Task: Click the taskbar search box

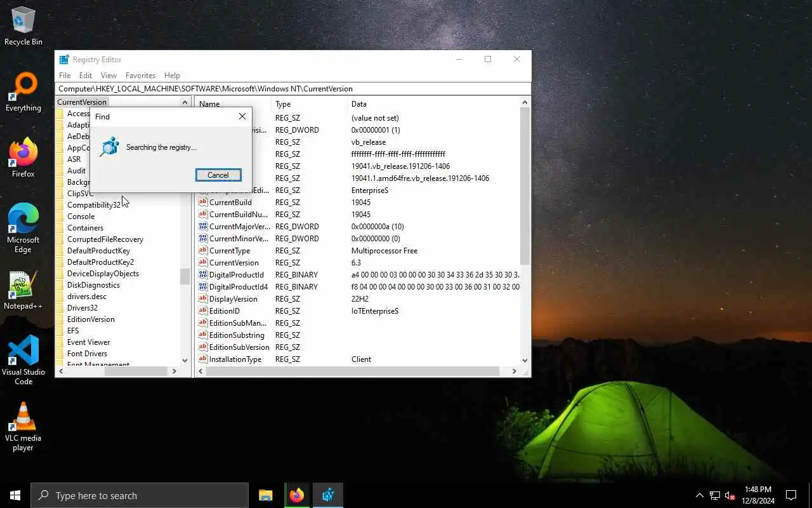Action: [x=140, y=495]
